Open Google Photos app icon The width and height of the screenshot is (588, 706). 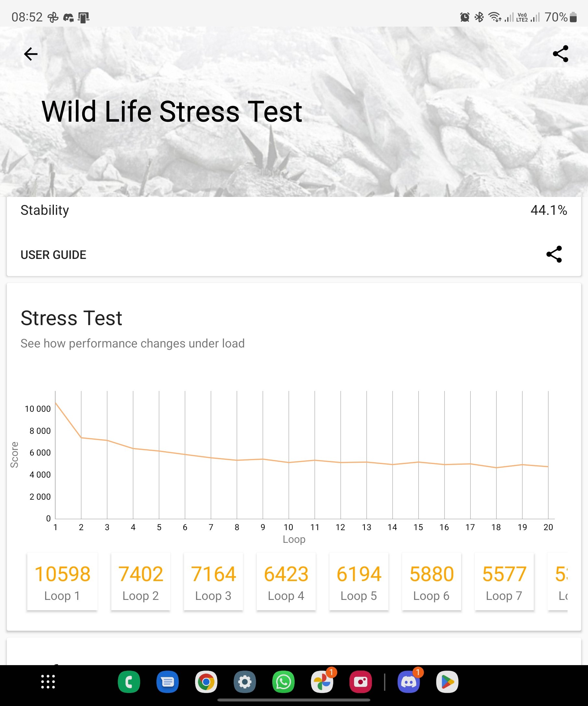[x=322, y=682]
